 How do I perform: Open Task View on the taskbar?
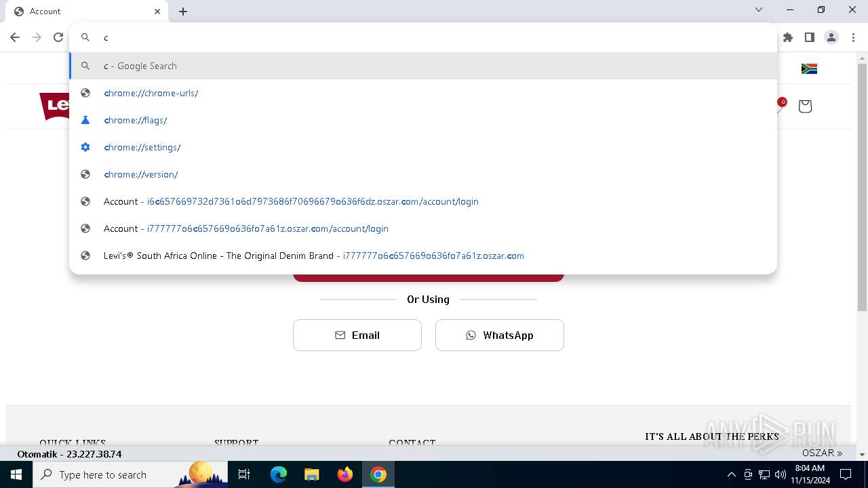click(244, 474)
